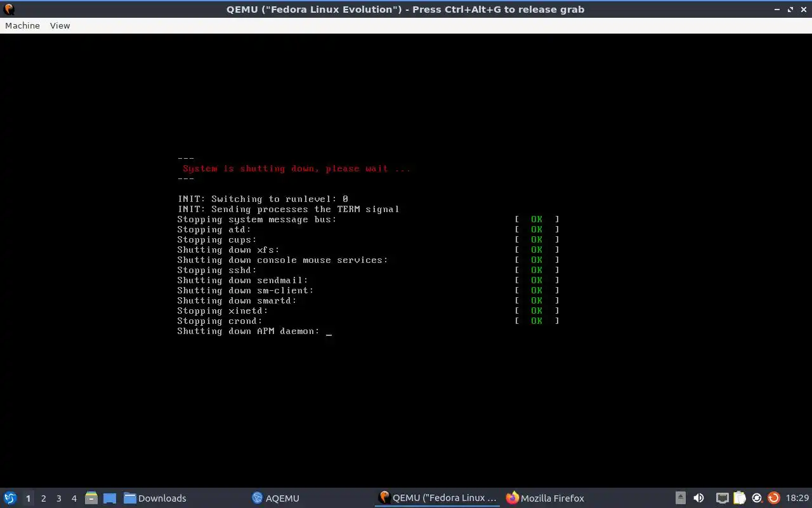The height and width of the screenshot is (508, 812).
Task: Maximize the QEMU window
Action: [x=790, y=10]
